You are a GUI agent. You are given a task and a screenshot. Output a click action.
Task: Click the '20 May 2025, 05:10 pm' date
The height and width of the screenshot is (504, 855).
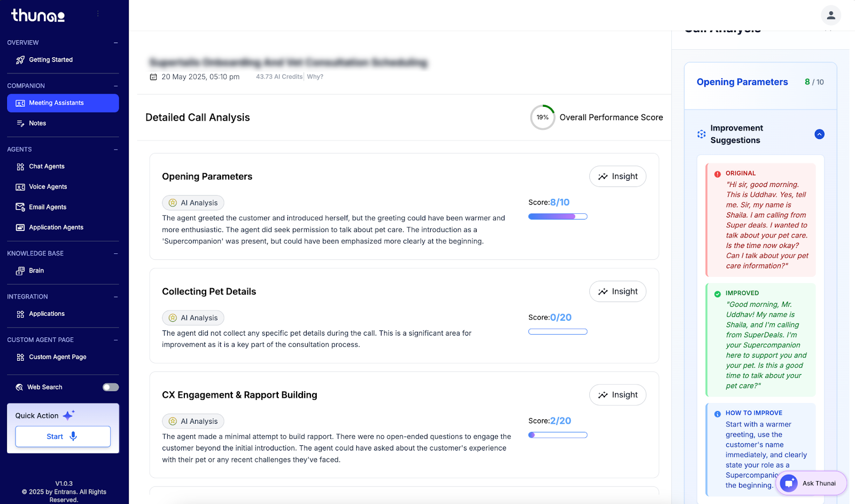(200, 77)
